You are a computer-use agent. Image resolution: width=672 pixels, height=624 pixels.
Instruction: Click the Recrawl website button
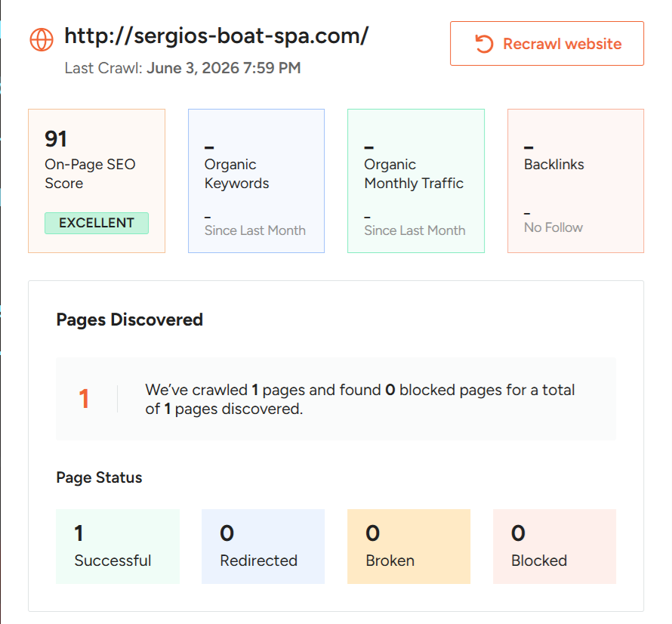pos(547,43)
